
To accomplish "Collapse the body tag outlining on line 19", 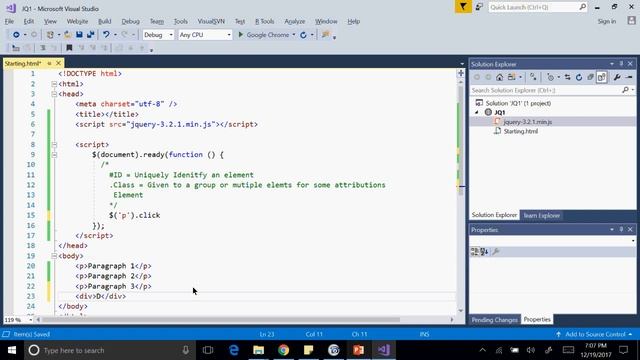I will (54, 256).
